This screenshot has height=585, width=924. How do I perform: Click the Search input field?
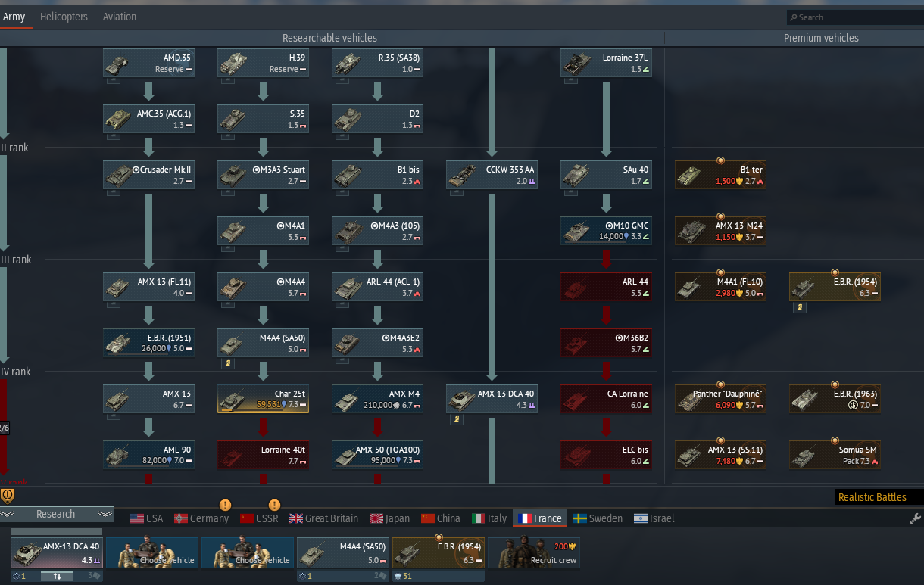click(x=854, y=17)
